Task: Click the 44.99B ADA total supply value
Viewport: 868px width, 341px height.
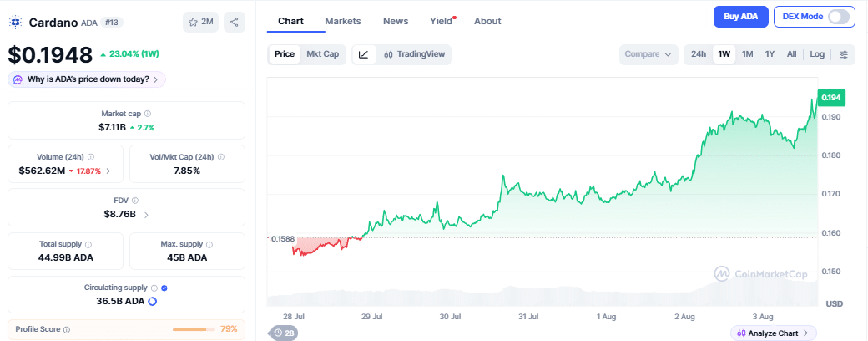Action: (x=66, y=257)
